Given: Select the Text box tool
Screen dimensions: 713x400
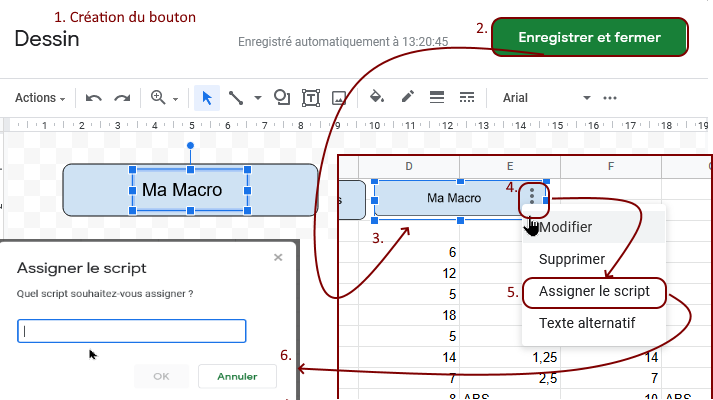Looking at the screenshot, I should point(311,98).
